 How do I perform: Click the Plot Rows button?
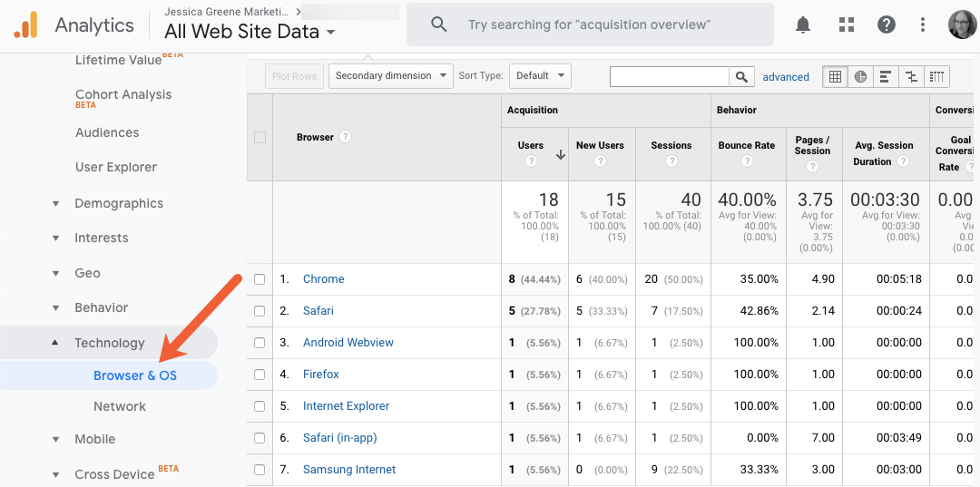click(x=294, y=76)
